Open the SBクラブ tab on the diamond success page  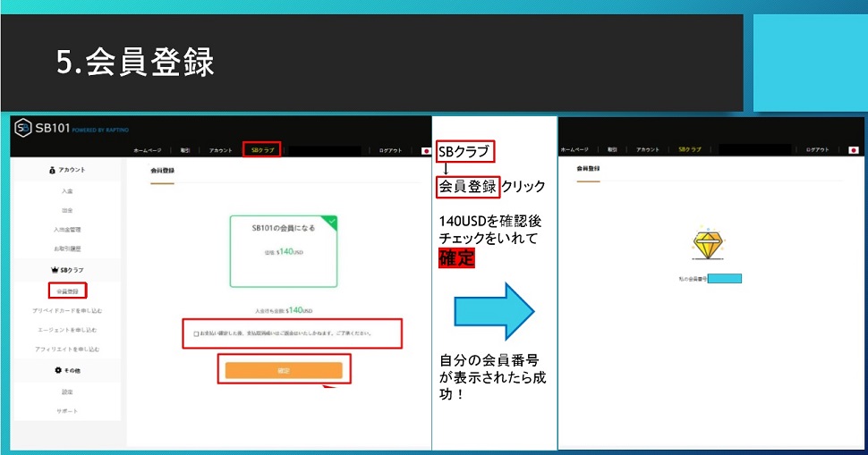690,150
